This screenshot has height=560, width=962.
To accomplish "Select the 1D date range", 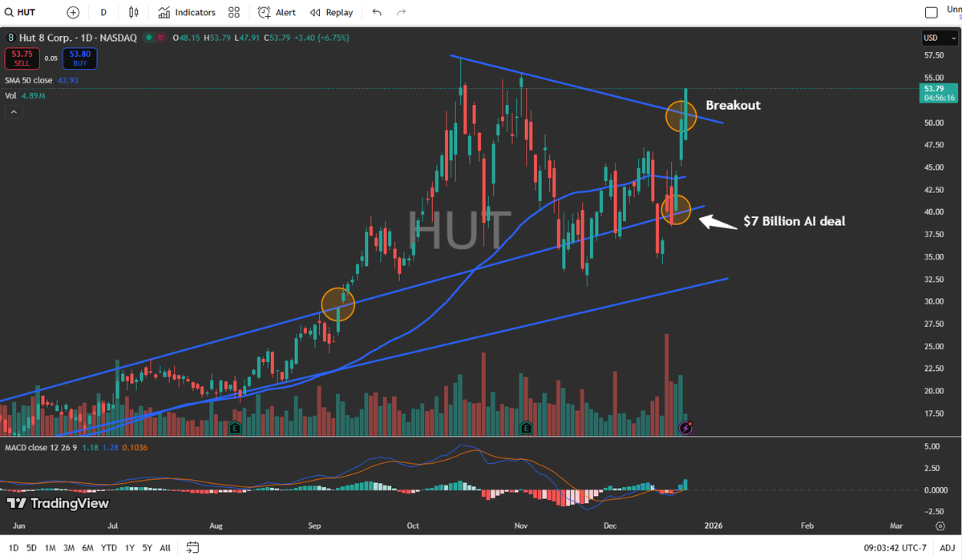I will tap(14, 548).
